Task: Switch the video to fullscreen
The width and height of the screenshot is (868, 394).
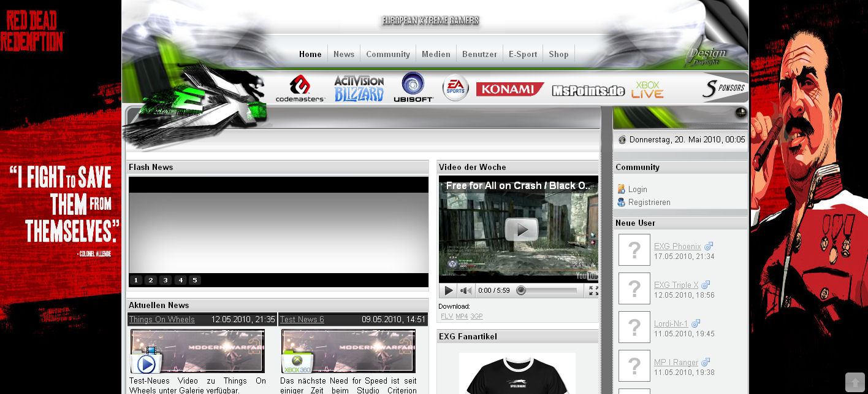Action: point(593,290)
